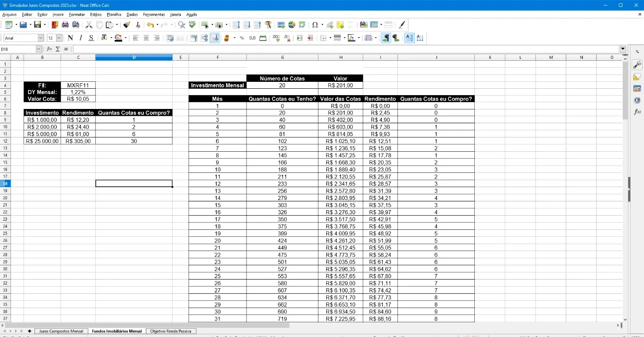Toggle bold formatting (N button)
The width and height of the screenshot is (644, 337).
70,38
